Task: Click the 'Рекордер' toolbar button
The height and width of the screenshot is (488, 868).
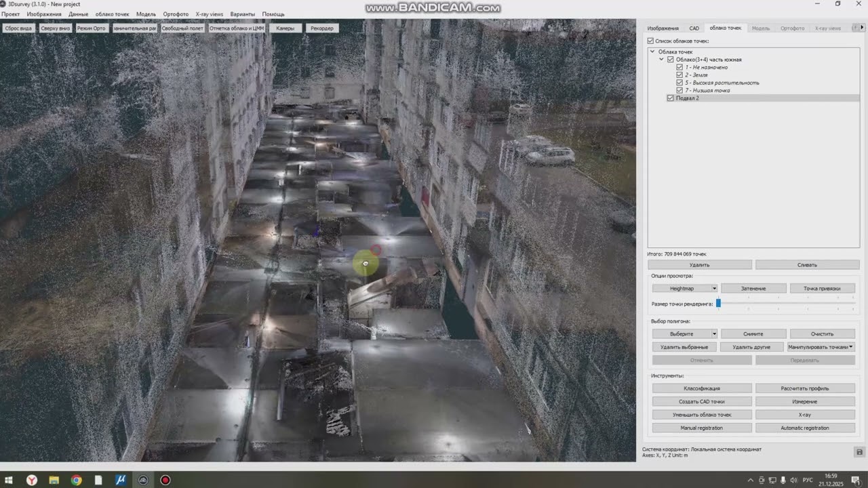Action: coord(322,28)
